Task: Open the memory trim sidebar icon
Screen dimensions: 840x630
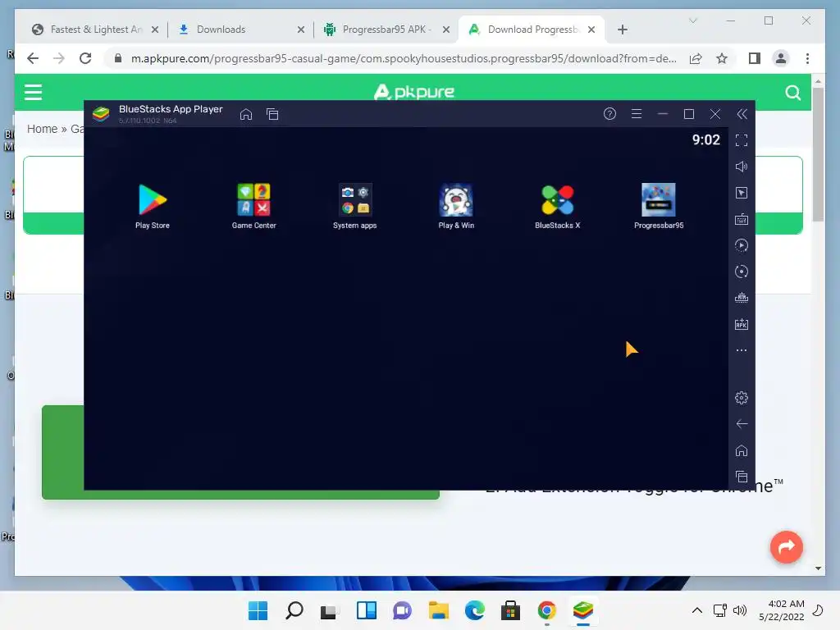Action: (742, 298)
